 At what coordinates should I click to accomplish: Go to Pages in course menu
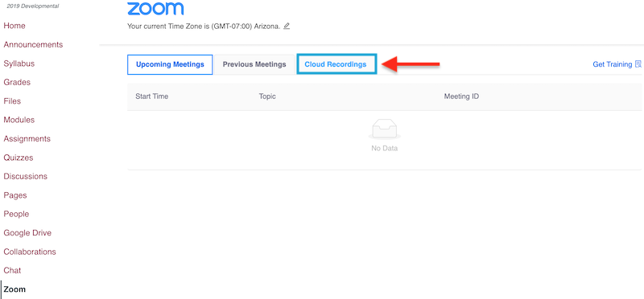15,195
